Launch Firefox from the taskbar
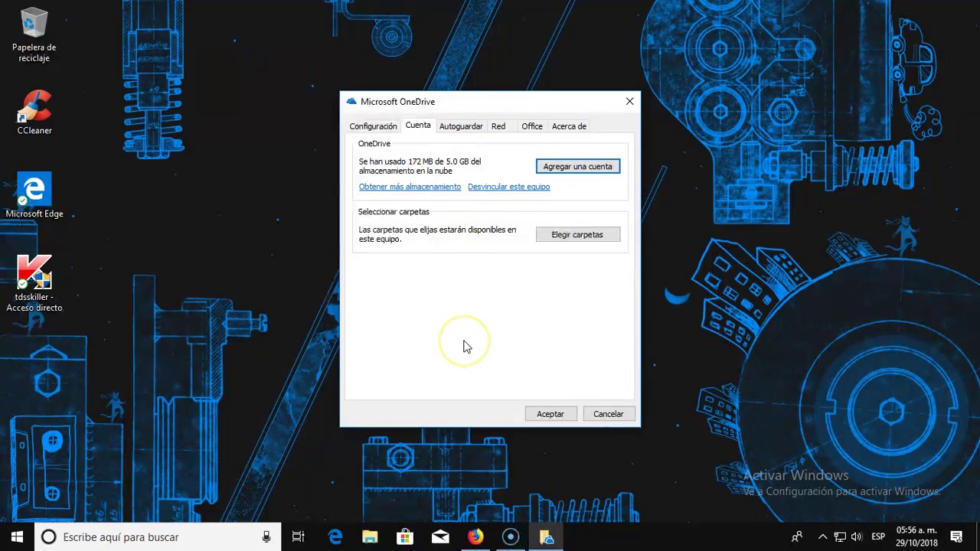Screen dimensions: 980x551 point(475,537)
